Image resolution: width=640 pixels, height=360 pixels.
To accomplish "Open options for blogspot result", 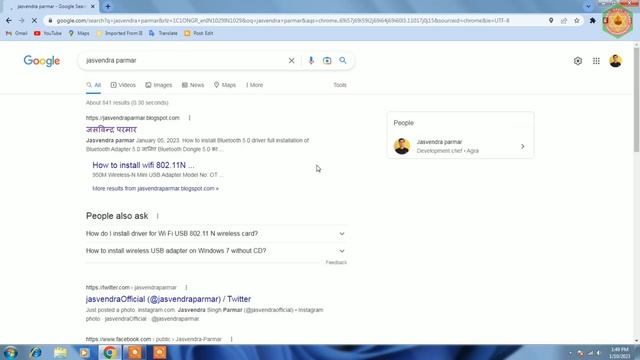I will 189,118.
